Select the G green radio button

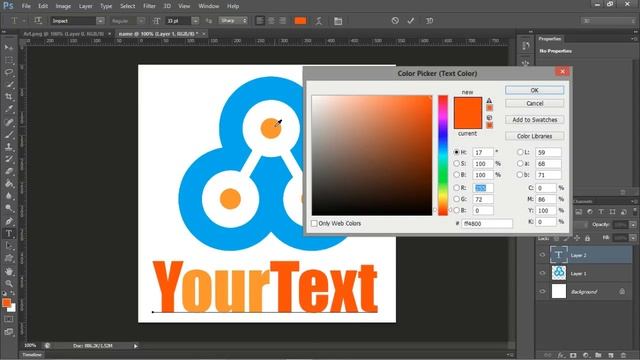click(456, 199)
